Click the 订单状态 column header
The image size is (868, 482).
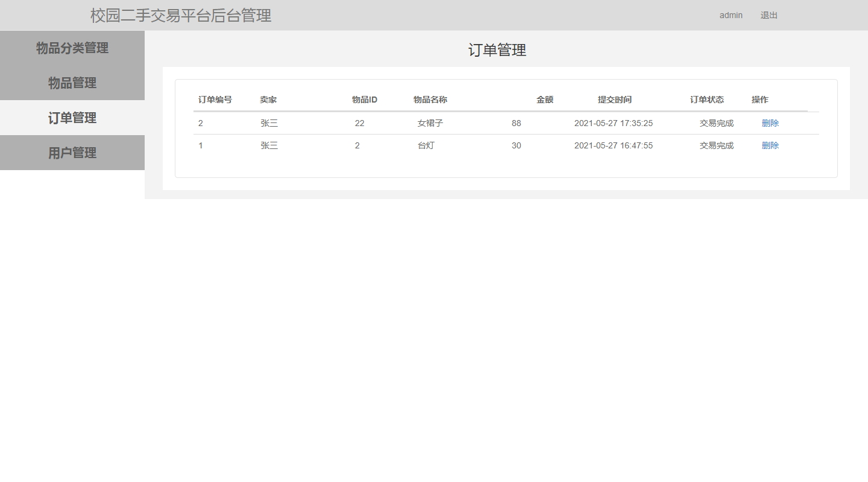(707, 100)
